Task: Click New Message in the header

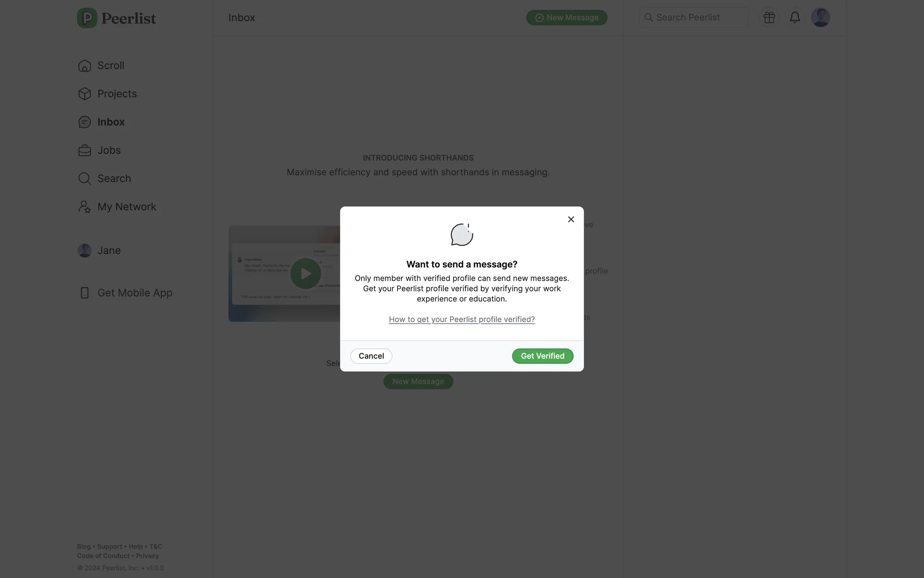Action: click(566, 17)
